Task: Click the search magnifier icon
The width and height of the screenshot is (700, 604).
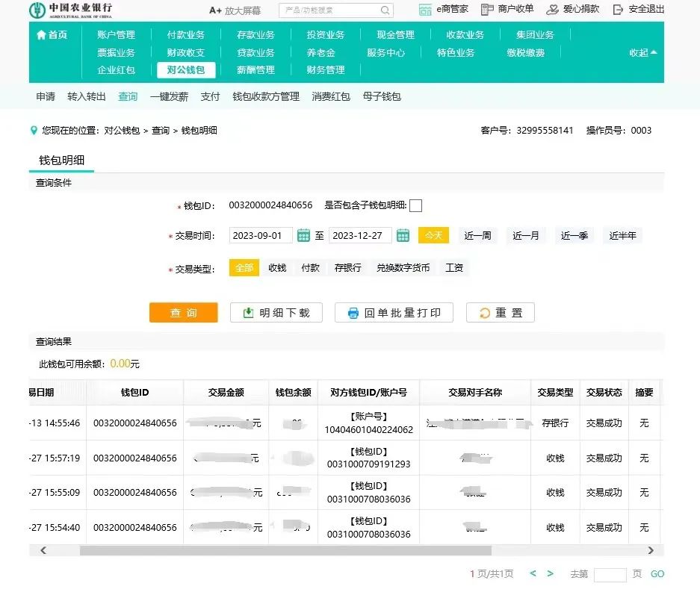Action: pyautogui.click(x=385, y=10)
